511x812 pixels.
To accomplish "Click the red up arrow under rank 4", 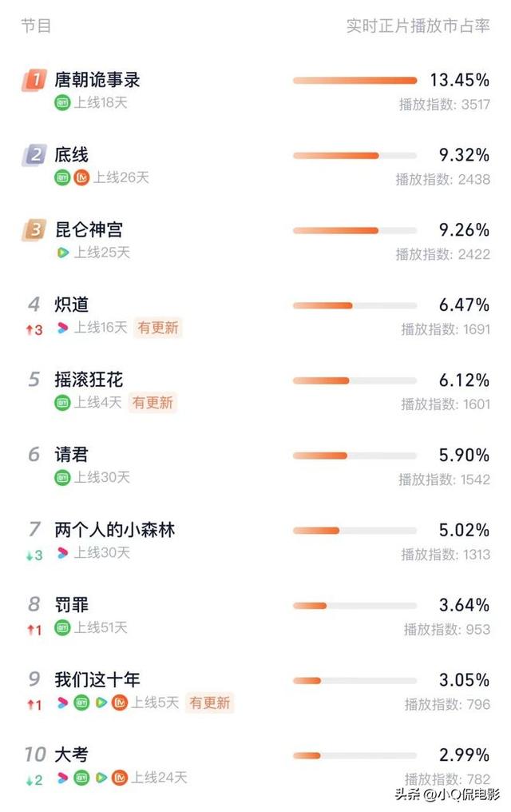I will [29, 329].
